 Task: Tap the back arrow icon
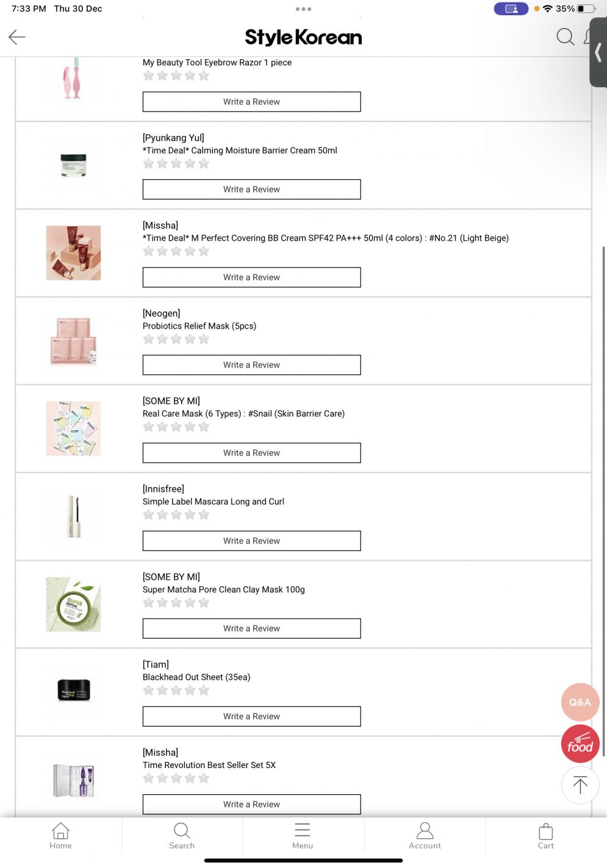click(17, 37)
